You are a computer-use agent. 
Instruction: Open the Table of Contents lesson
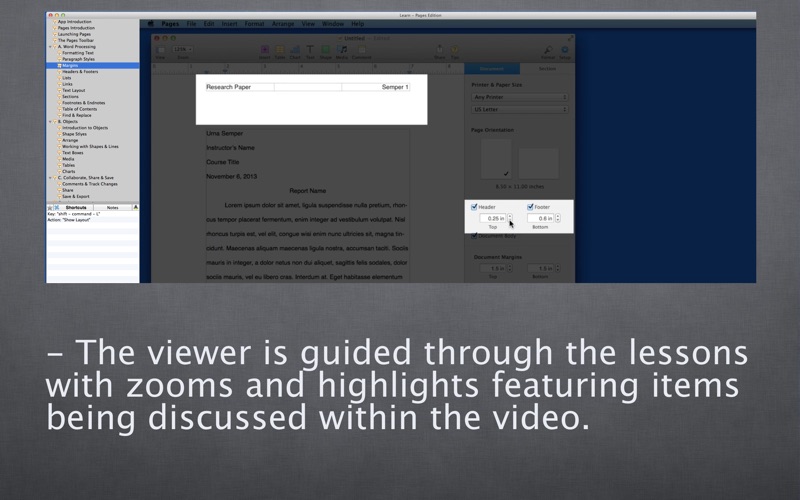80,109
